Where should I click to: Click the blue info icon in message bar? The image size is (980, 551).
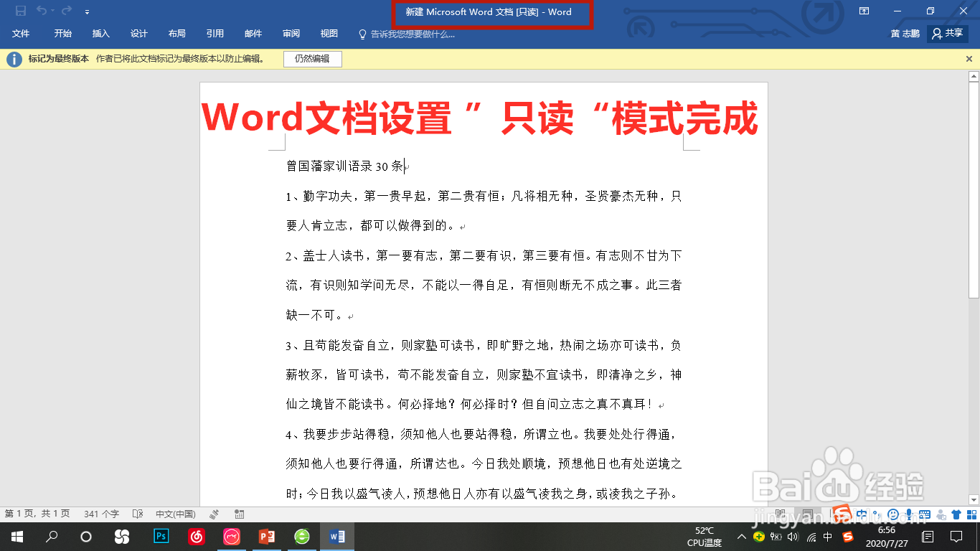14,59
